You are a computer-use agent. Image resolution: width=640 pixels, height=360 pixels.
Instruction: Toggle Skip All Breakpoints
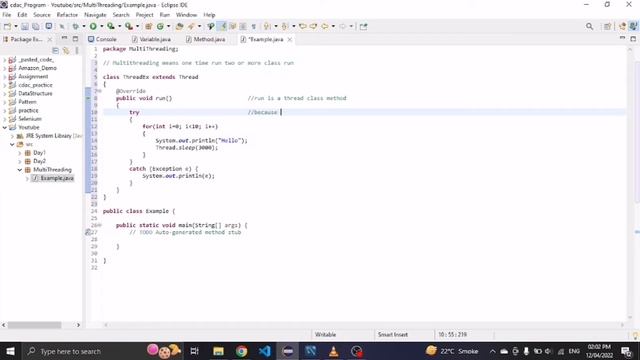pyautogui.click(x=62, y=27)
